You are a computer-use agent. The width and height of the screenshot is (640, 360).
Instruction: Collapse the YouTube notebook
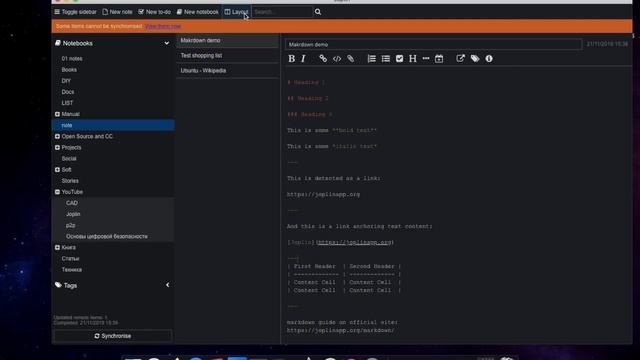(x=57, y=192)
